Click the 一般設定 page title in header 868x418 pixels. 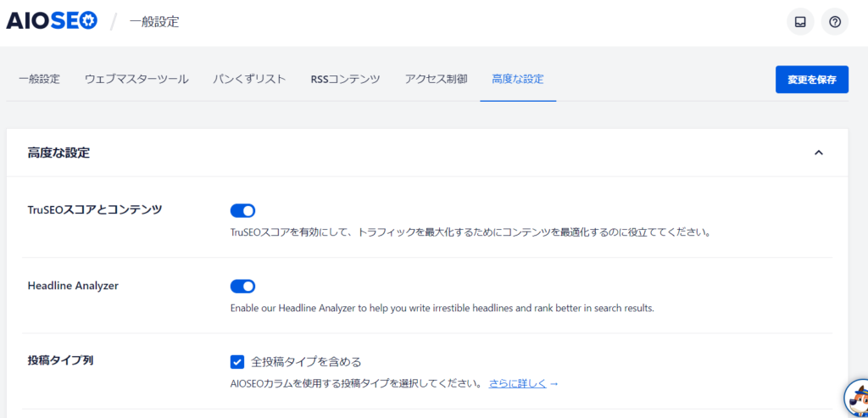pyautogui.click(x=154, y=22)
